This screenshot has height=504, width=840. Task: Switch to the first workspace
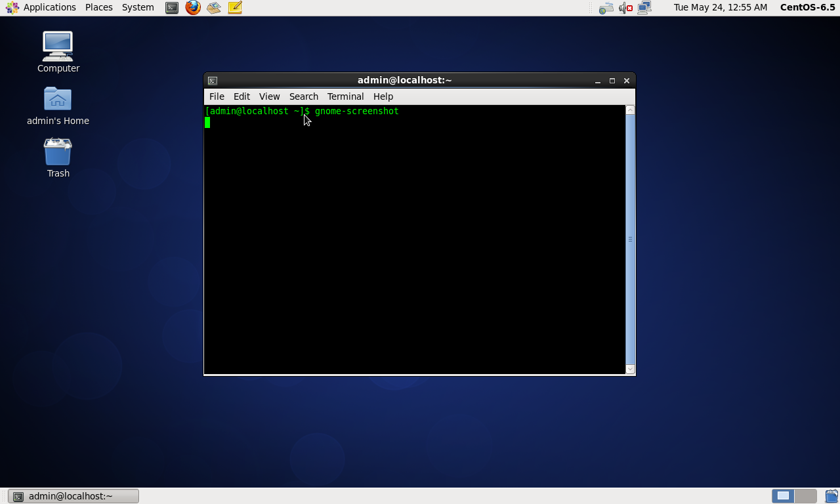pyautogui.click(x=783, y=496)
